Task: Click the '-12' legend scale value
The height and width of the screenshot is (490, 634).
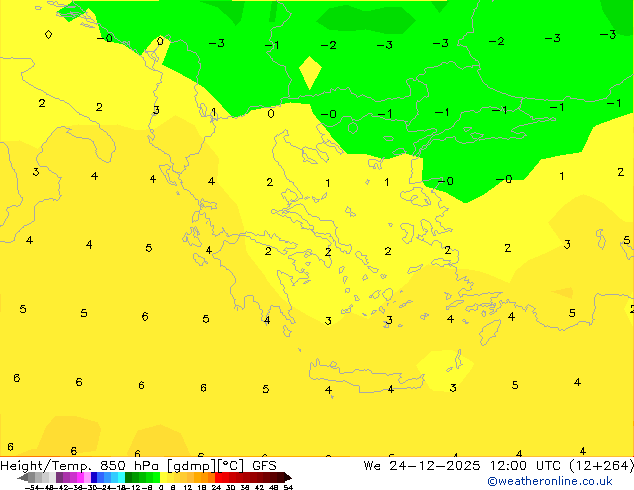Action: coord(133,487)
